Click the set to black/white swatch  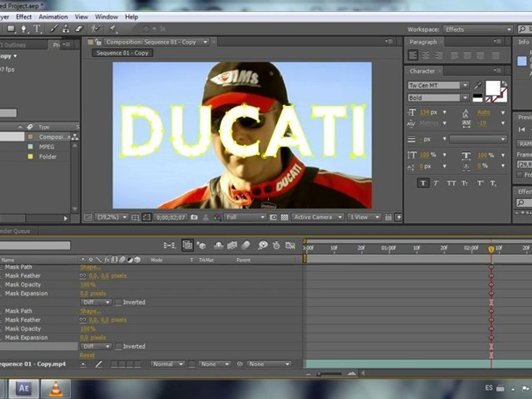(x=477, y=98)
